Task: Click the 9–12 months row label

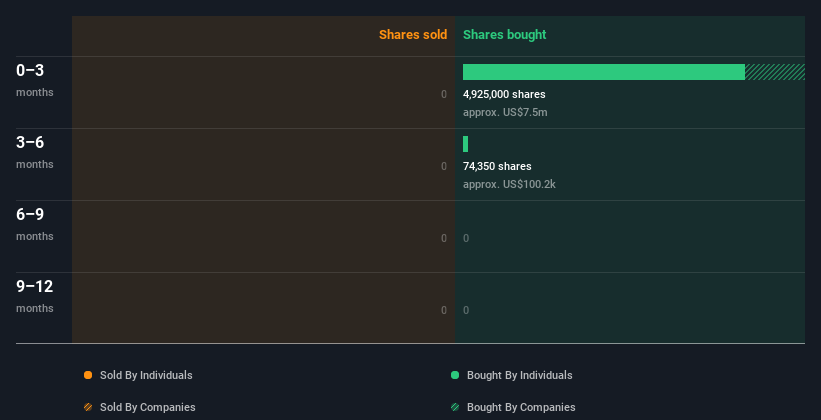Action: coord(35,296)
